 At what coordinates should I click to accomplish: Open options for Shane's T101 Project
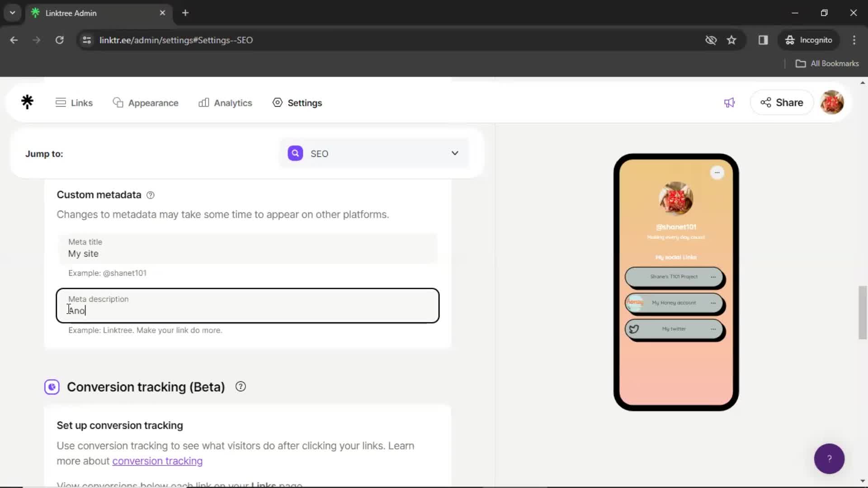(x=713, y=277)
